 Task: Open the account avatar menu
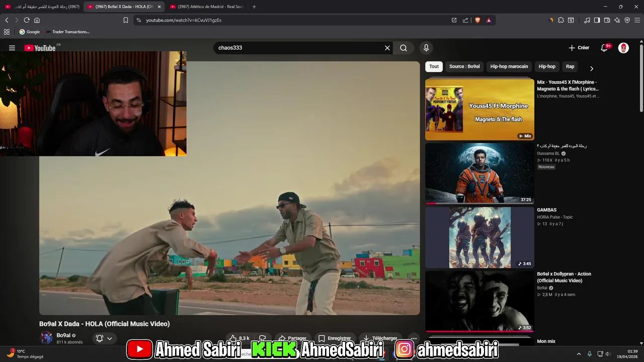coord(623,48)
